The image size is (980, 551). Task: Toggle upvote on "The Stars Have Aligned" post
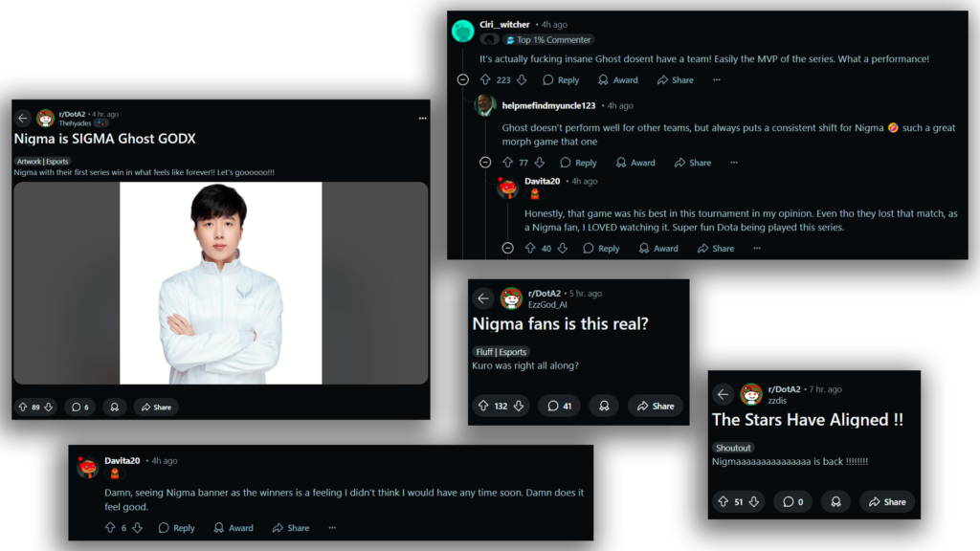pos(724,501)
